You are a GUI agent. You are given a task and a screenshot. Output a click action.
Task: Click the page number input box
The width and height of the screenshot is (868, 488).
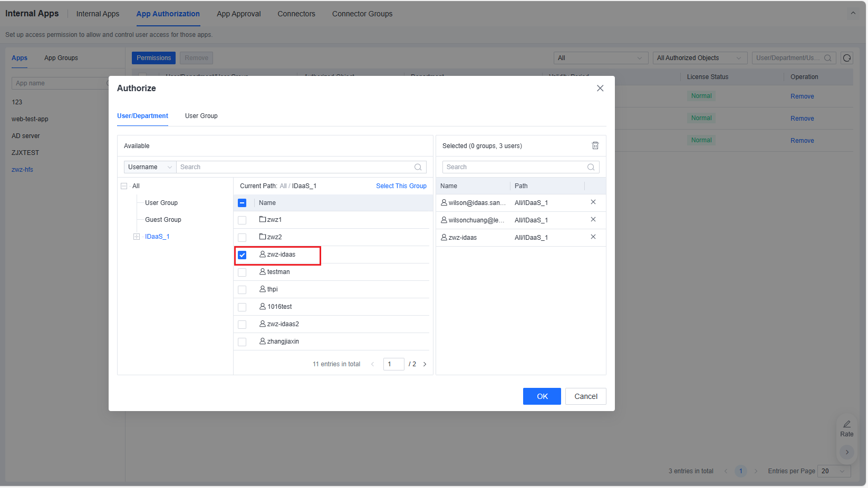[393, 364]
